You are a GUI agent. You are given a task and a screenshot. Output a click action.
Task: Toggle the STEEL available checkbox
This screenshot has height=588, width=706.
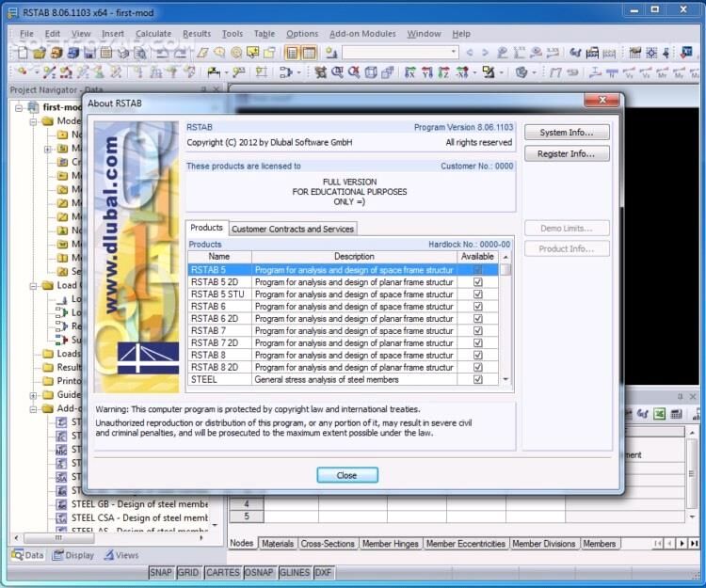coord(477,380)
